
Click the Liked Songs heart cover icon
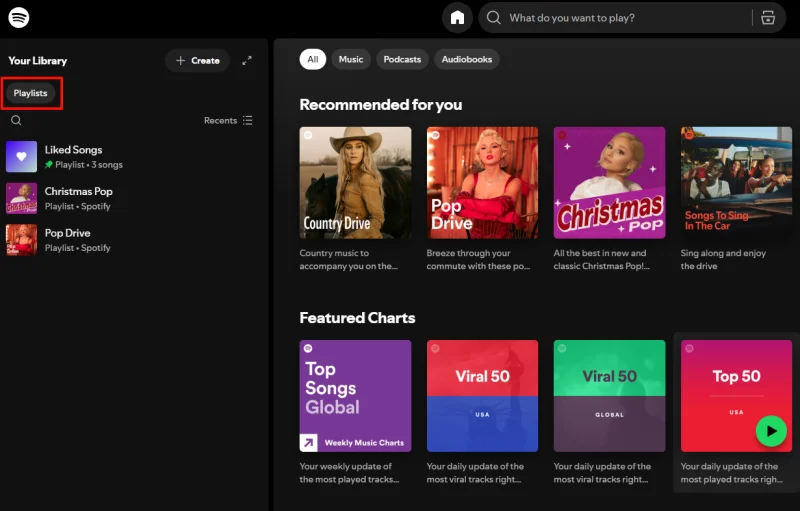(x=21, y=157)
